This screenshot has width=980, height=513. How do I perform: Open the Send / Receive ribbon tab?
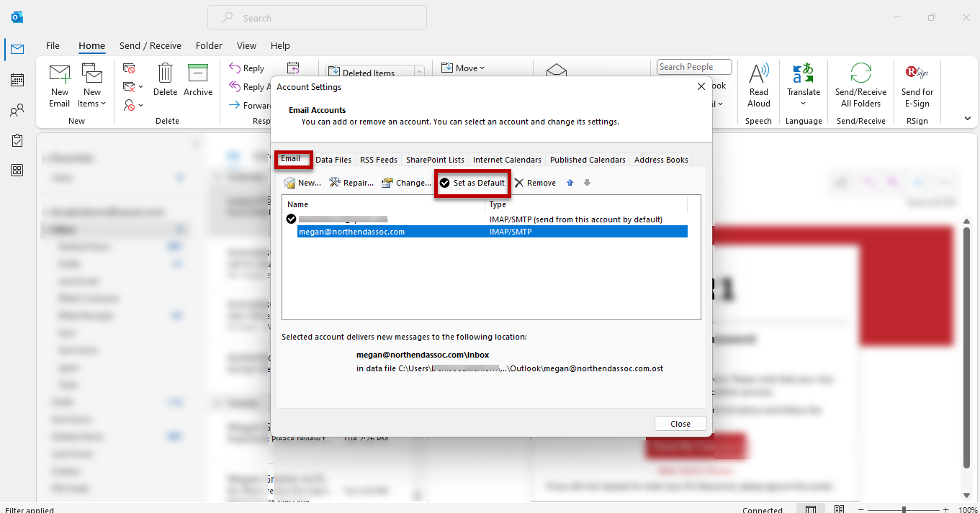(150, 45)
